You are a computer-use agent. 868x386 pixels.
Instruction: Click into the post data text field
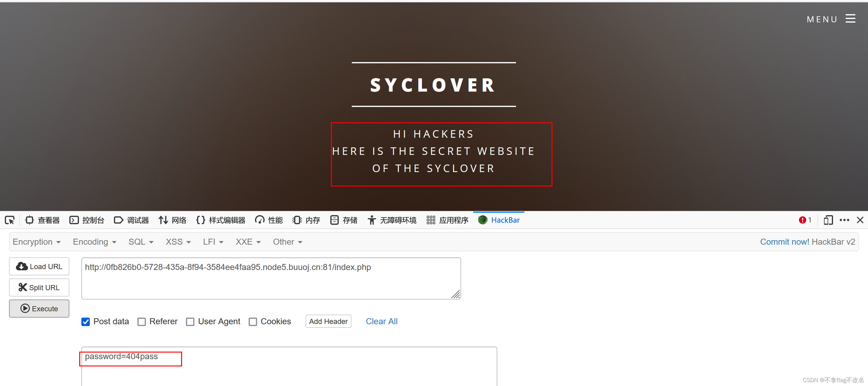289,369
